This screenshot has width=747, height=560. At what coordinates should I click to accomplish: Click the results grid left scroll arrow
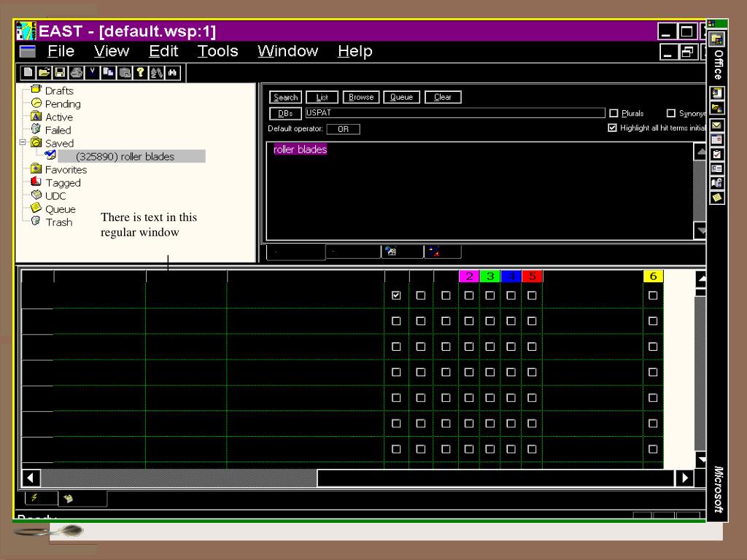tap(31, 478)
